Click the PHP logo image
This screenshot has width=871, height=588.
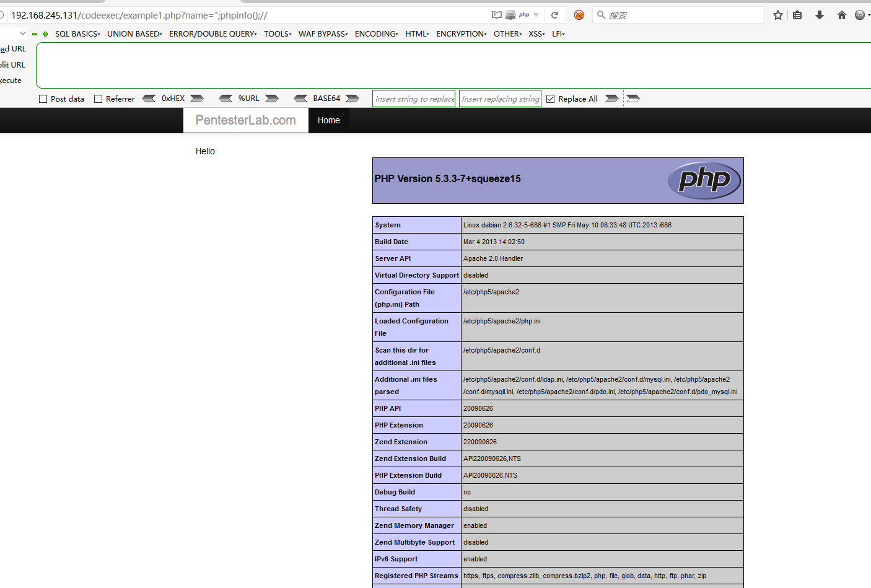[x=704, y=180]
